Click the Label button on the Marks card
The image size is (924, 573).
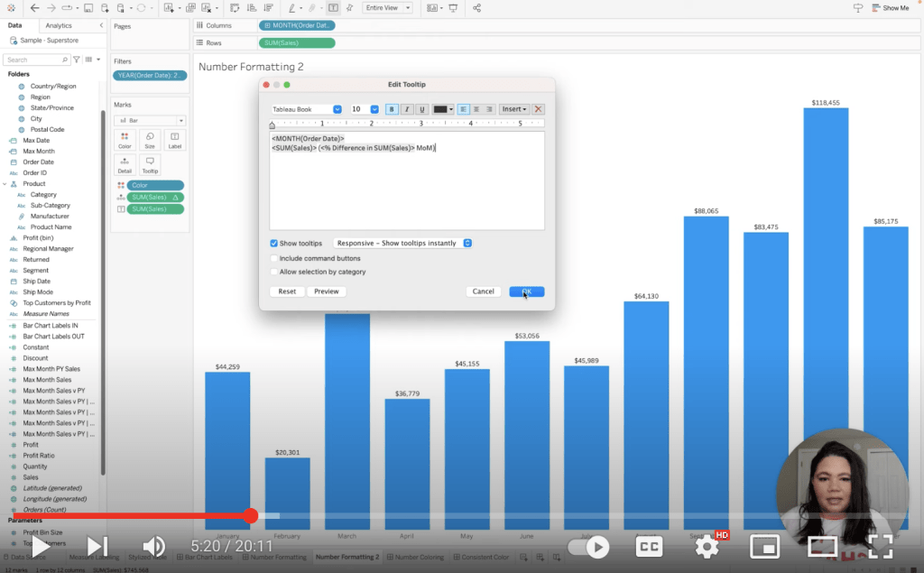[x=175, y=140]
